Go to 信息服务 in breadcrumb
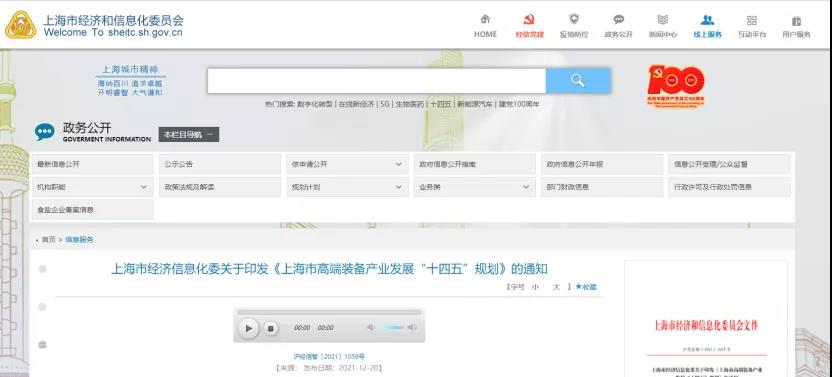The height and width of the screenshot is (377, 832). pos(80,240)
